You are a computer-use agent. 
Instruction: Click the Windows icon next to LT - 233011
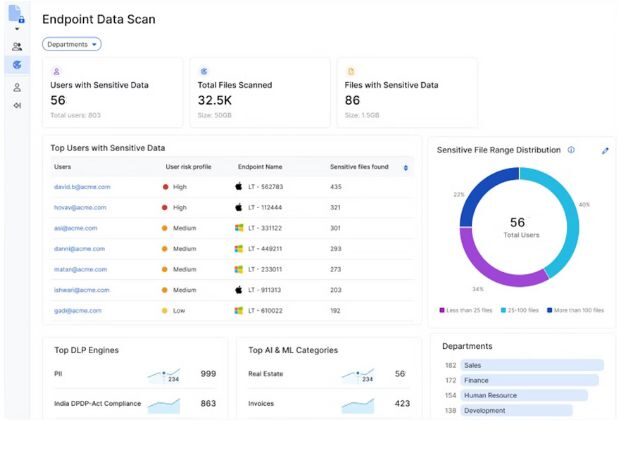pyautogui.click(x=239, y=269)
